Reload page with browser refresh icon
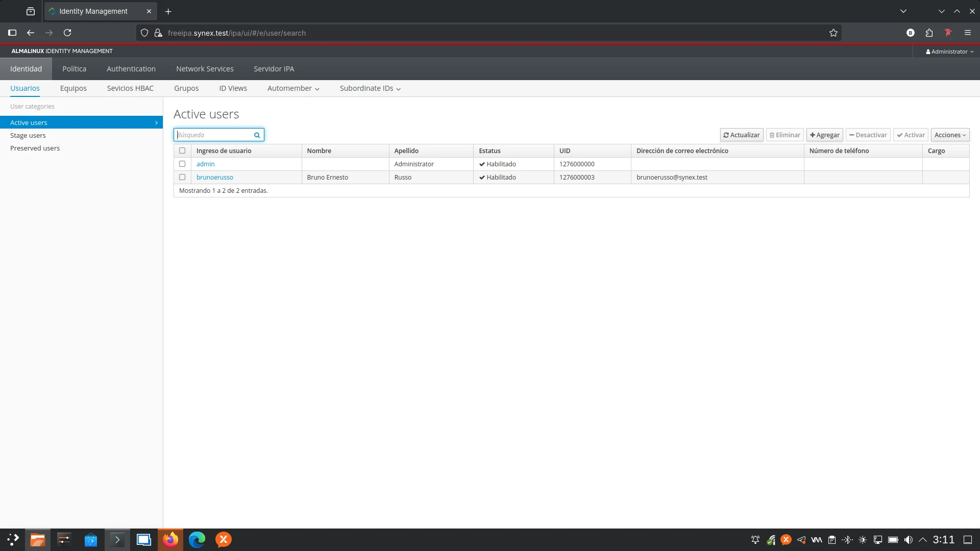Screen dimensions: 980x551 [67, 33]
